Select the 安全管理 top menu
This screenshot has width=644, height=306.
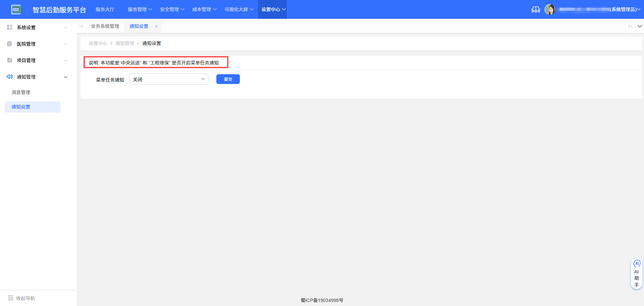(170, 9)
